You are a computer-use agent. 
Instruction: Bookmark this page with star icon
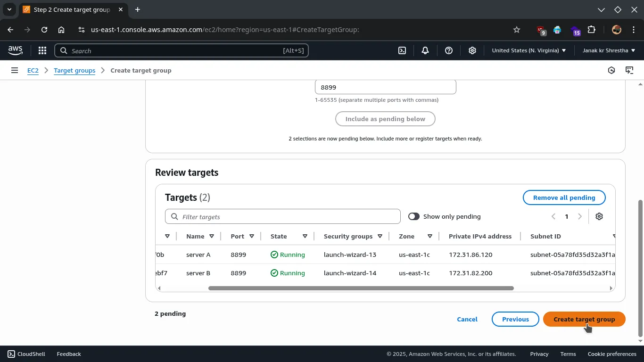click(517, 30)
